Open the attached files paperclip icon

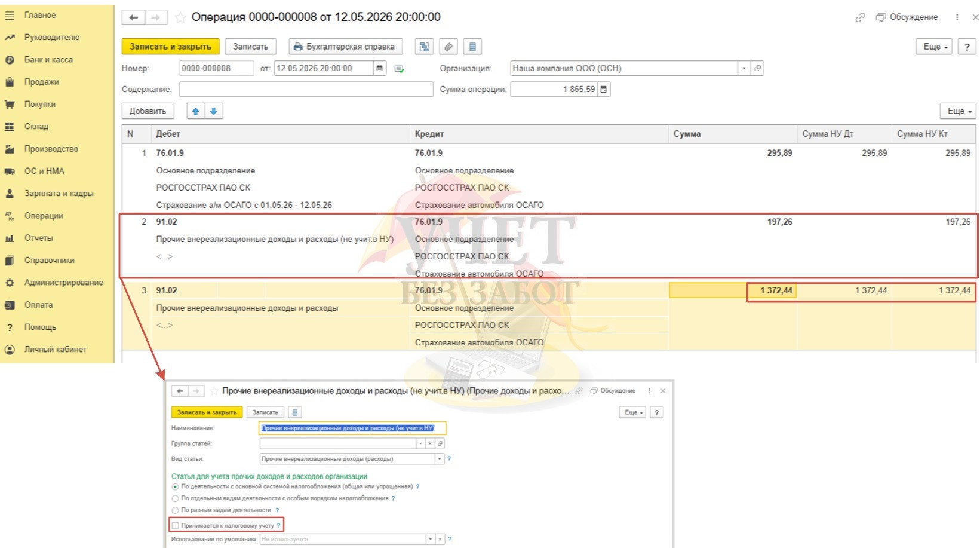pyautogui.click(x=448, y=47)
